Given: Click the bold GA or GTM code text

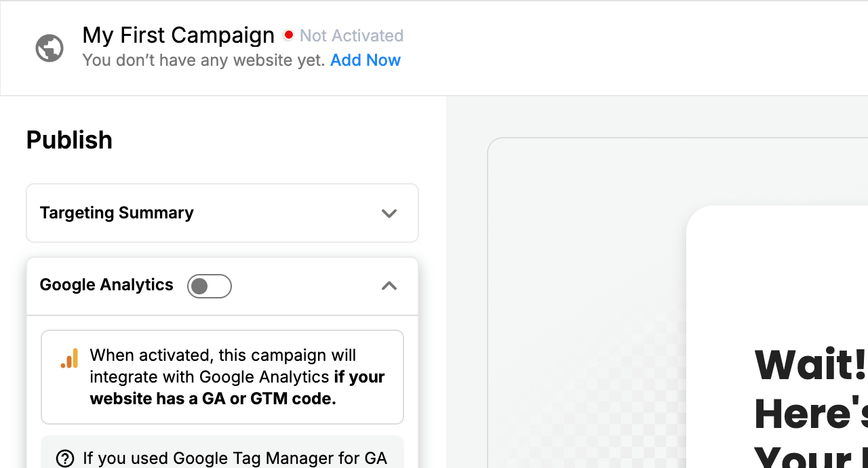Looking at the screenshot, I should (x=213, y=399).
